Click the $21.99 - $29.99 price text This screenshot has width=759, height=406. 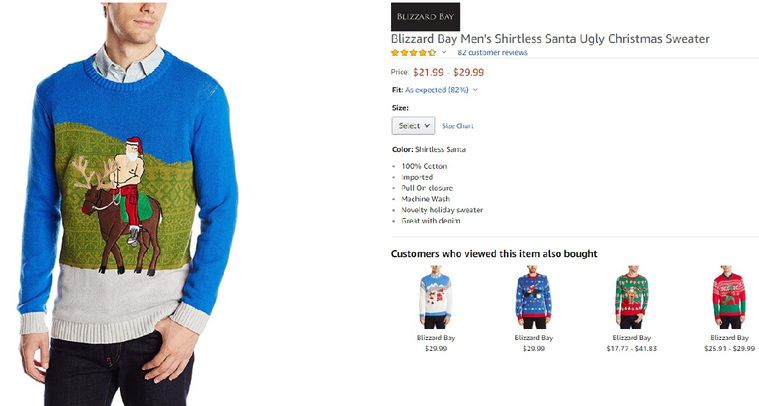448,72
